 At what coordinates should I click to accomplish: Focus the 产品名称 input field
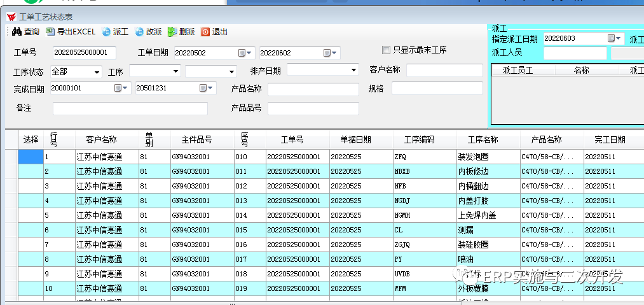point(313,89)
